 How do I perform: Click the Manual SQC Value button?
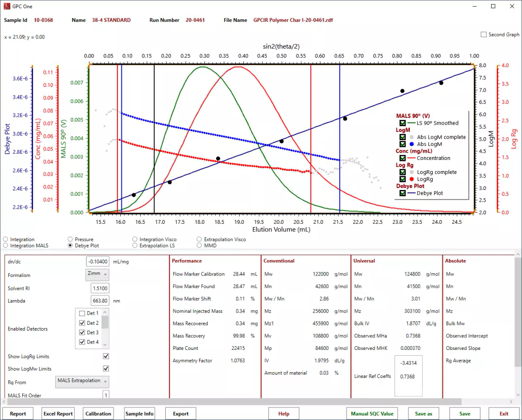(x=372, y=414)
